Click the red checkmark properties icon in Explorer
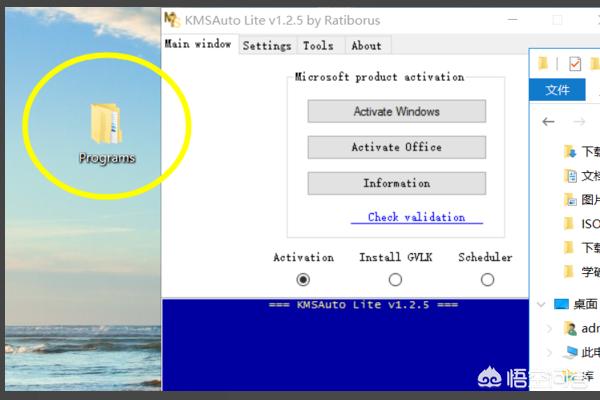This screenshot has height=400, width=600. tap(575, 64)
